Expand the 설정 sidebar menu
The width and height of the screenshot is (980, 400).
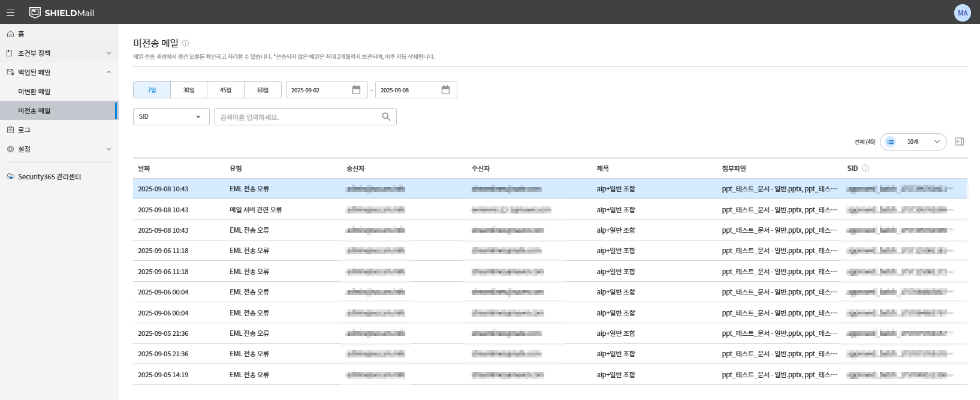click(x=59, y=149)
